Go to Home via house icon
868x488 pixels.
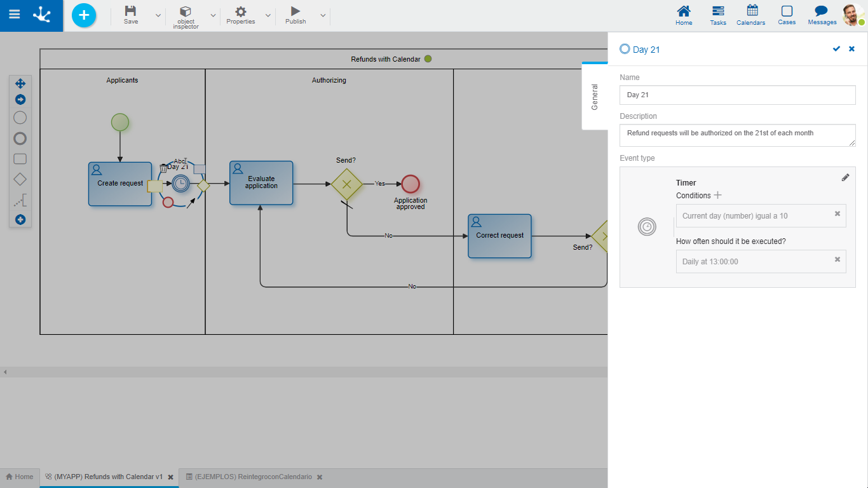coord(684,11)
